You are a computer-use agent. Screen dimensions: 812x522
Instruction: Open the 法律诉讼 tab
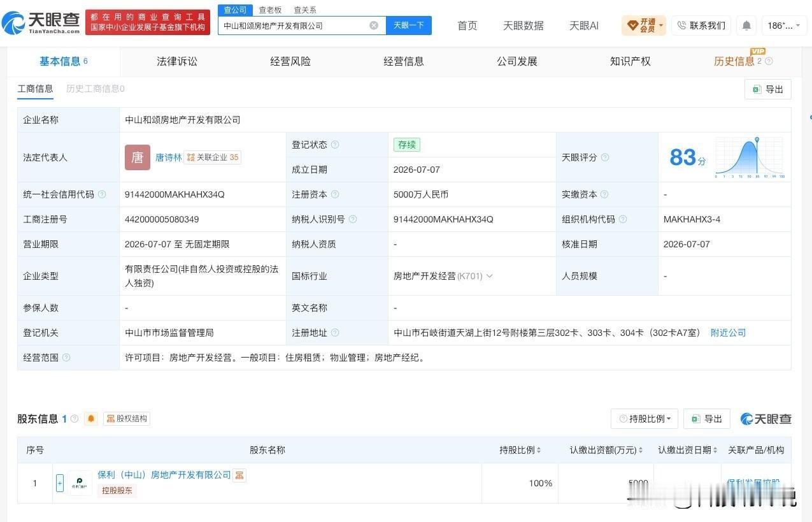(x=177, y=61)
